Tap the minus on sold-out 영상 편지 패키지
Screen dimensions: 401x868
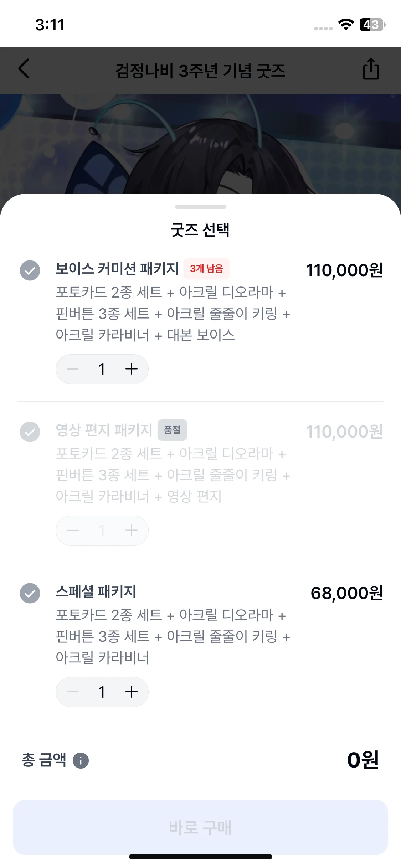click(x=73, y=530)
